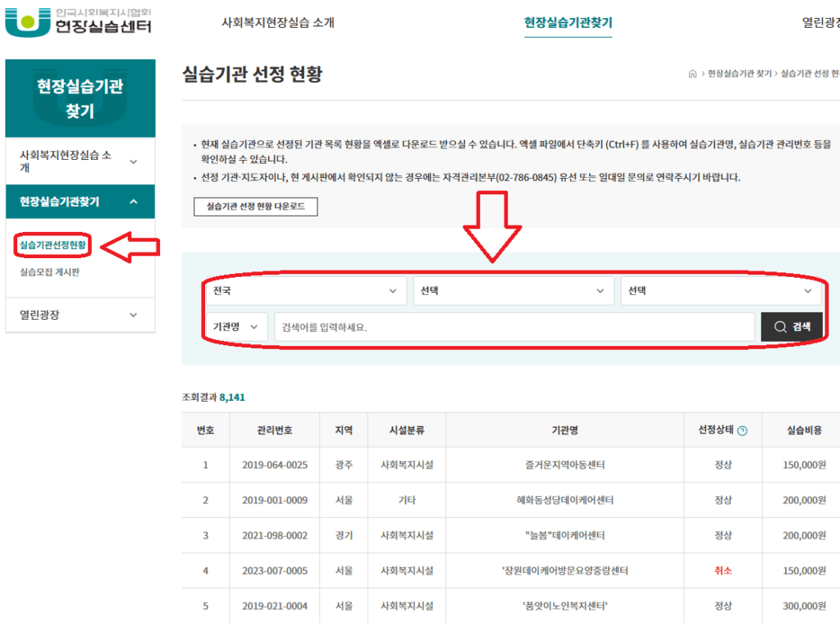Click 실습기관 선정 현황 다운로드 button
This screenshot has width=840, height=623.
tap(256, 207)
